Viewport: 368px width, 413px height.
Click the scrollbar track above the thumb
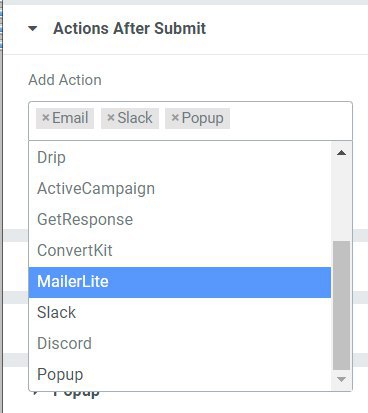tap(341, 201)
